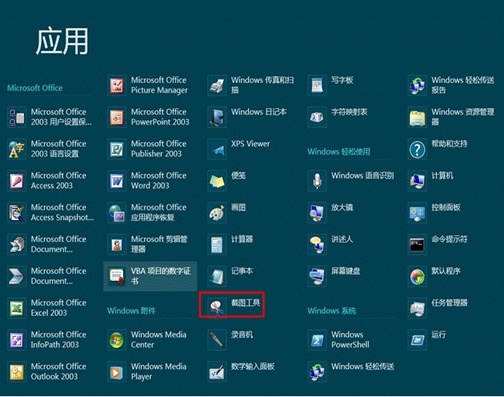Open the 写字板 WordPad icon

point(317,85)
